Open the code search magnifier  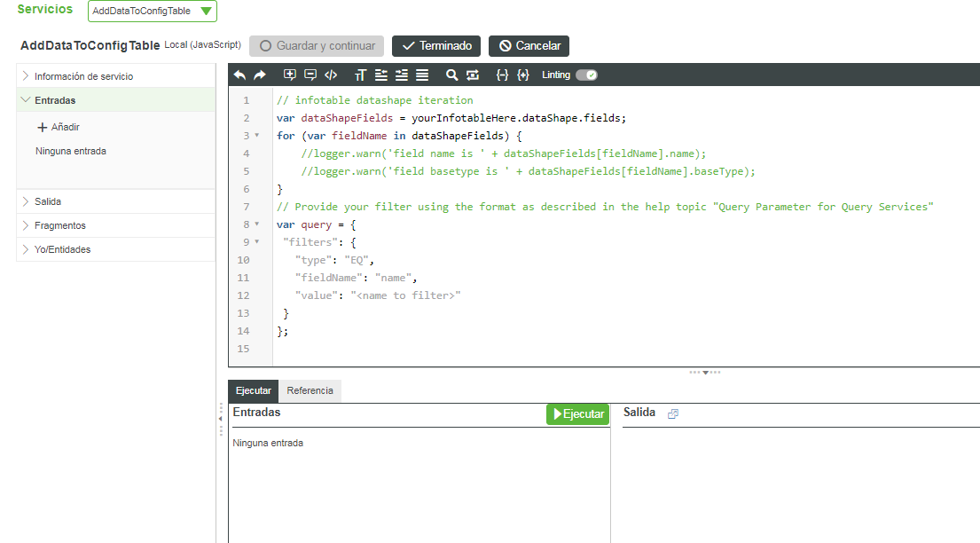point(451,75)
